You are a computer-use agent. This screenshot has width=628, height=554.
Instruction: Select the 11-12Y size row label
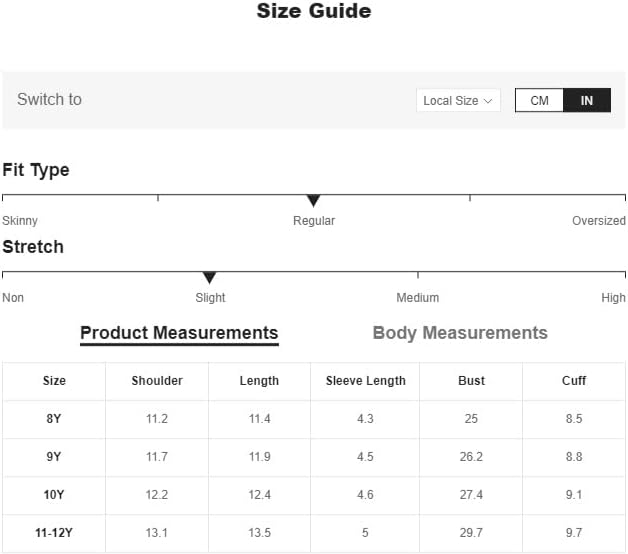pos(54,533)
